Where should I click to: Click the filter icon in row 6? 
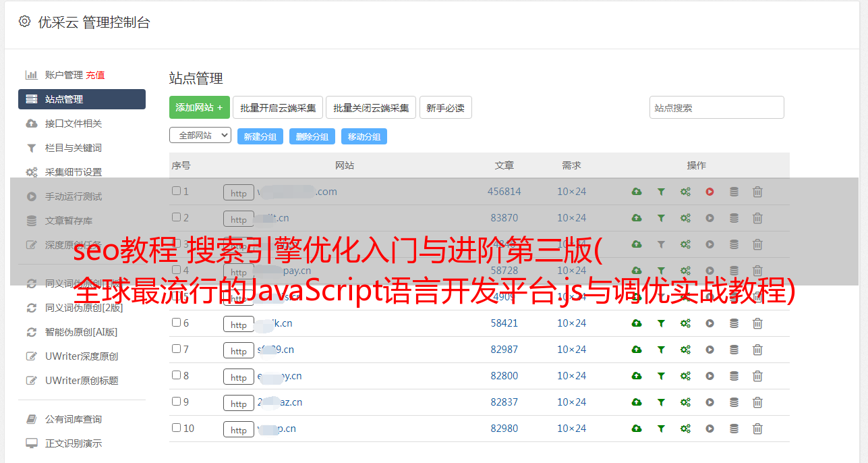661,323
